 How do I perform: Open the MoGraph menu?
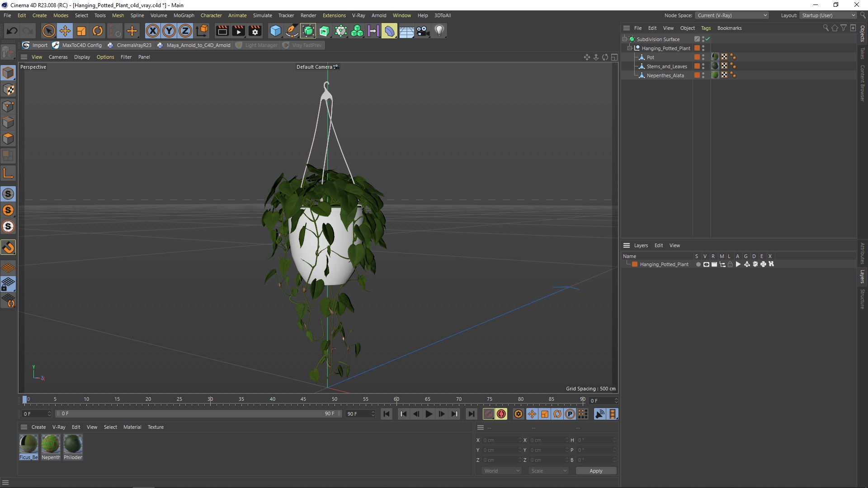[x=184, y=15]
